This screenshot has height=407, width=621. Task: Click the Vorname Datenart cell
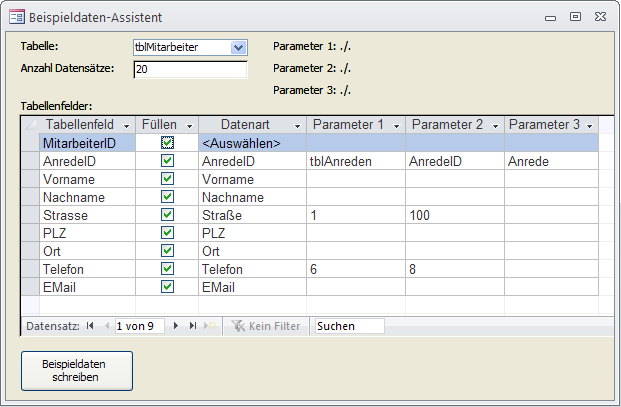[x=252, y=179]
